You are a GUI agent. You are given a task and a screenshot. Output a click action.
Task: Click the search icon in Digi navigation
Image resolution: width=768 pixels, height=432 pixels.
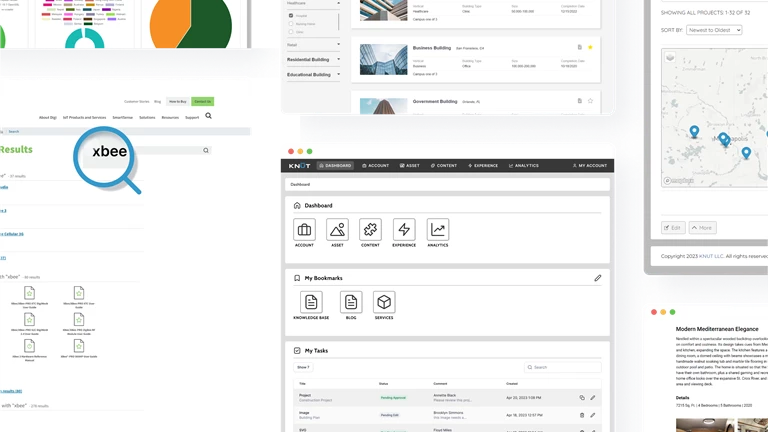[209, 116]
